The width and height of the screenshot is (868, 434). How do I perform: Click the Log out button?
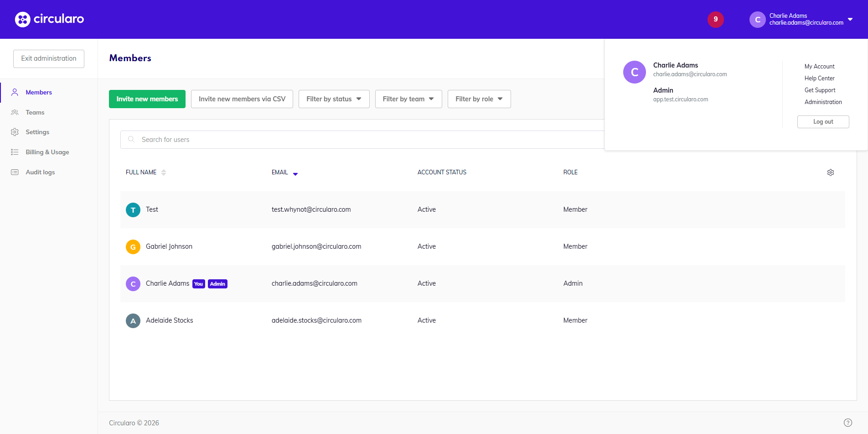click(823, 122)
